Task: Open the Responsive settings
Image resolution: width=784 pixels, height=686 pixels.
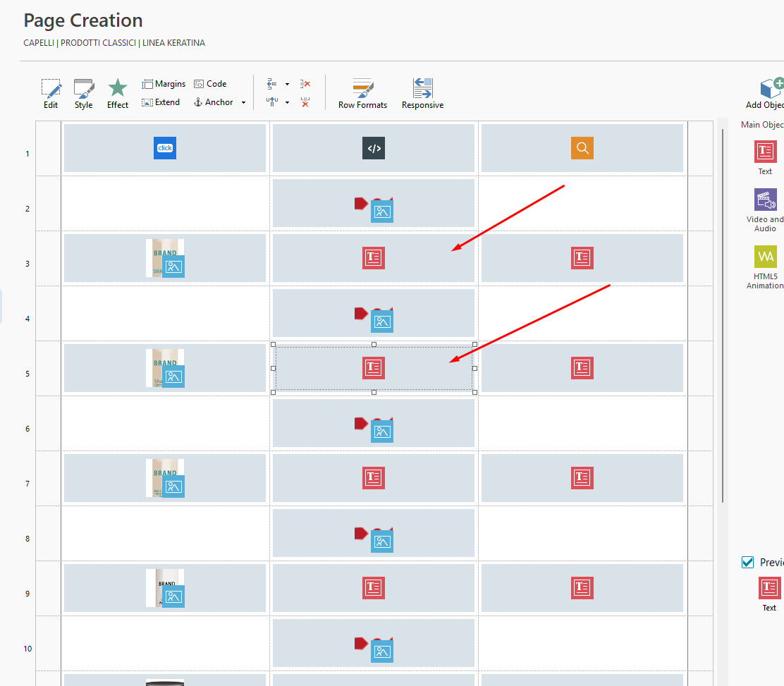Action: click(422, 94)
